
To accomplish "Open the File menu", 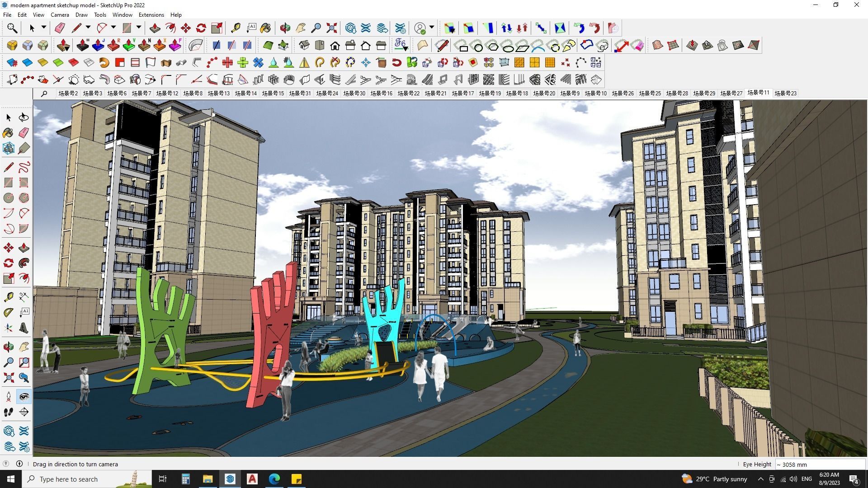I will tap(7, 15).
